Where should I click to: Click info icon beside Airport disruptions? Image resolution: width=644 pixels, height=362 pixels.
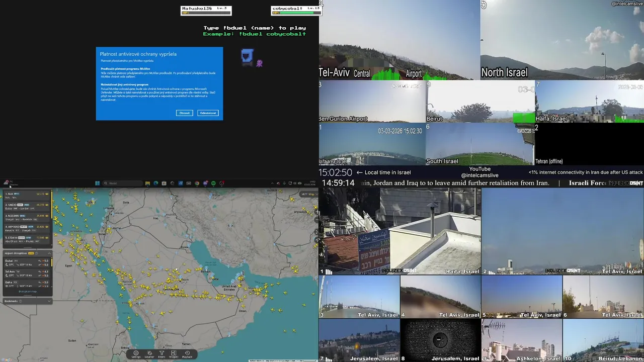point(37,253)
